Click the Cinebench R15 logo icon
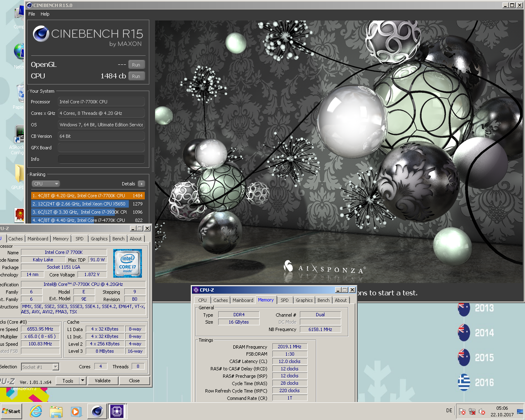Screen dimensions: 525x420 (x=41, y=34)
